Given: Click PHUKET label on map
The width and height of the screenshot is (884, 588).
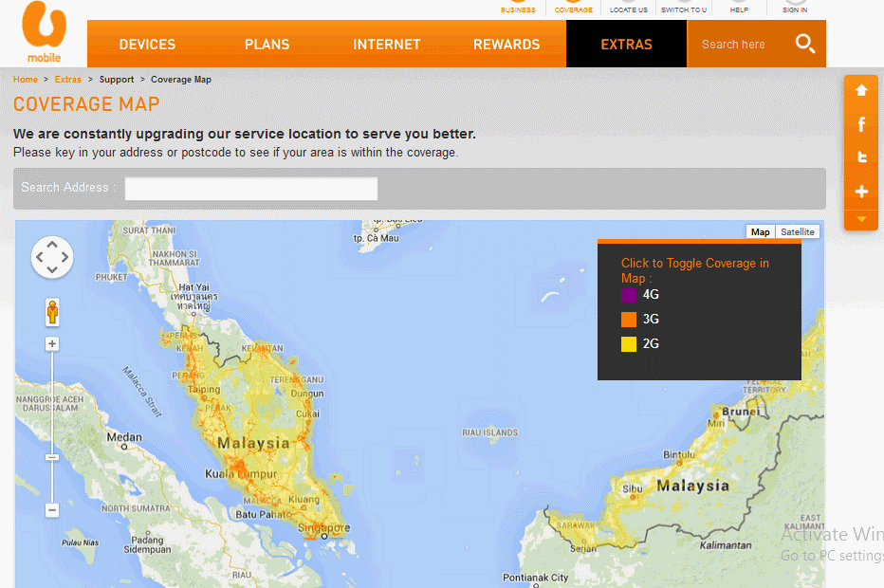Looking at the screenshot, I should pyautogui.click(x=111, y=277).
